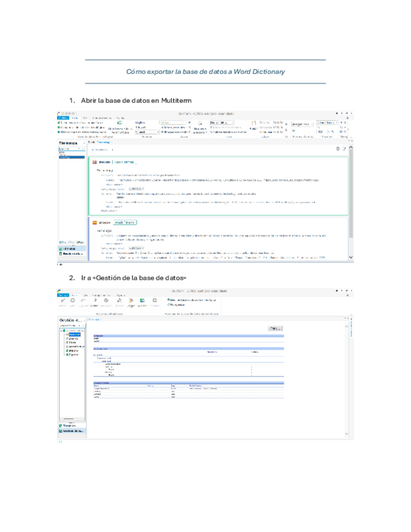Open Ver tab in first MultiTerm screenshot
Viewport: 411px width, 532px height.
tap(85, 118)
